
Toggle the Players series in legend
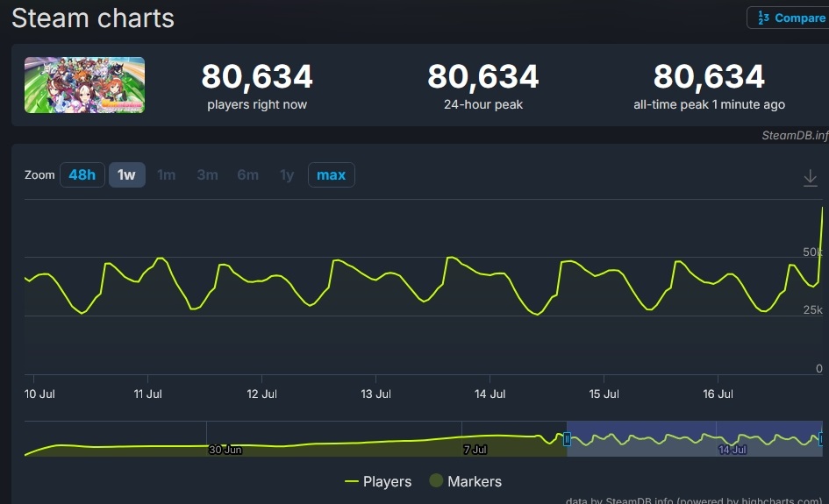click(x=378, y=481)
